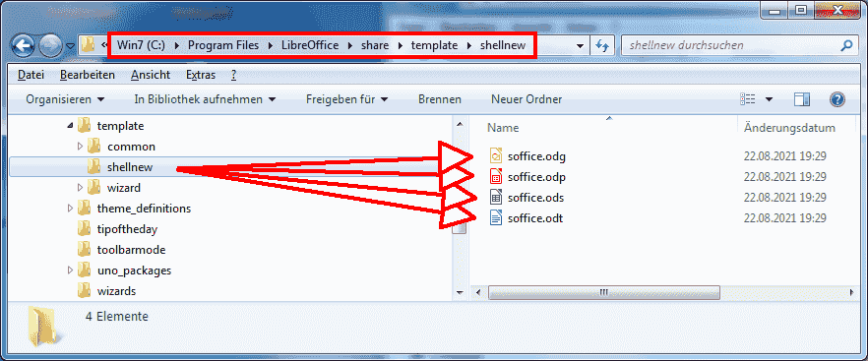
Task: Click the Änderungsdatum column header
Action: point(789,128)
